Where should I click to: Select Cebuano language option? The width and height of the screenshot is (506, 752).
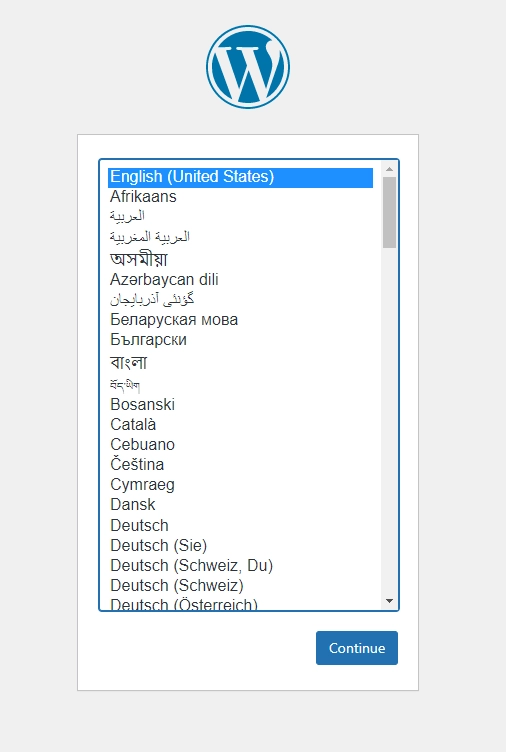(x=240, y=445)
